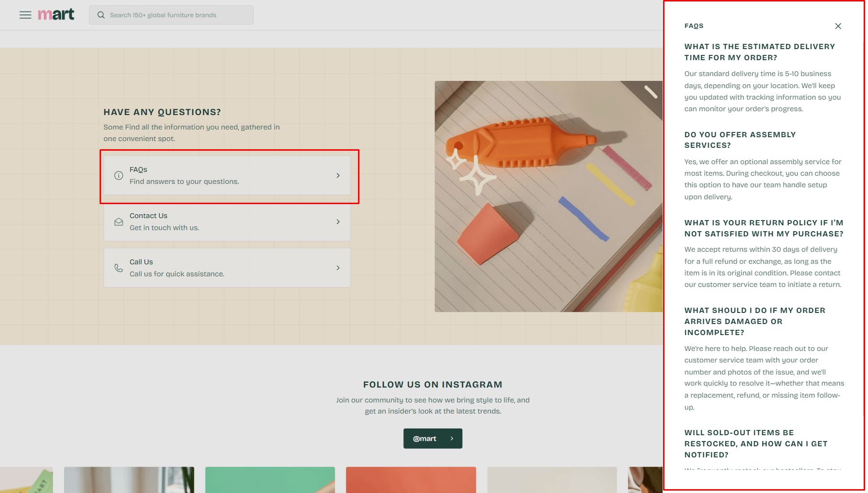Expand the Call Us row chevron
The height and width of the screenshot is (493, 868).
338,268
